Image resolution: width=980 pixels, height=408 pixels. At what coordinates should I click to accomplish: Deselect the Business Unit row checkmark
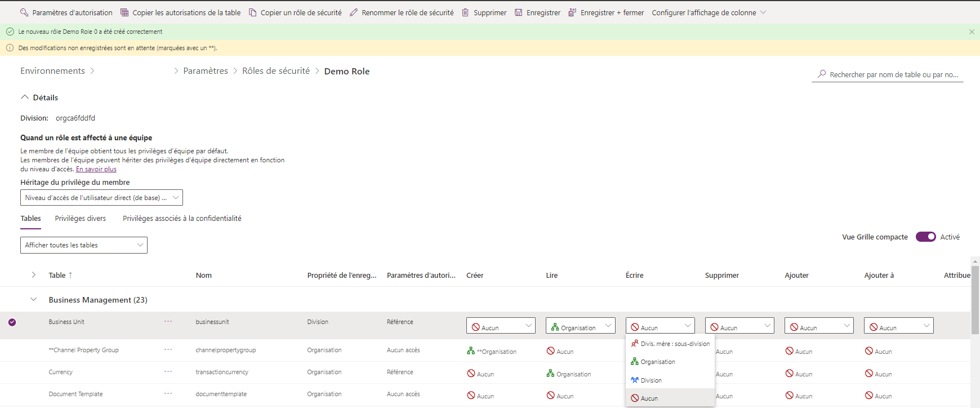coord(12,322)
